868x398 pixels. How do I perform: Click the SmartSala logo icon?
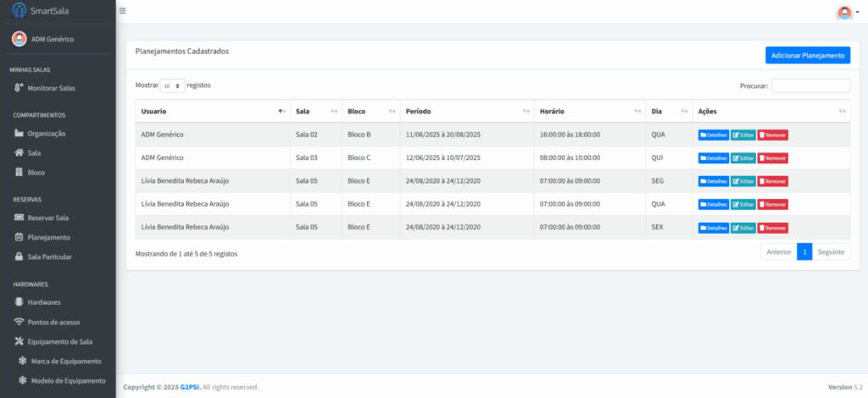19,11
